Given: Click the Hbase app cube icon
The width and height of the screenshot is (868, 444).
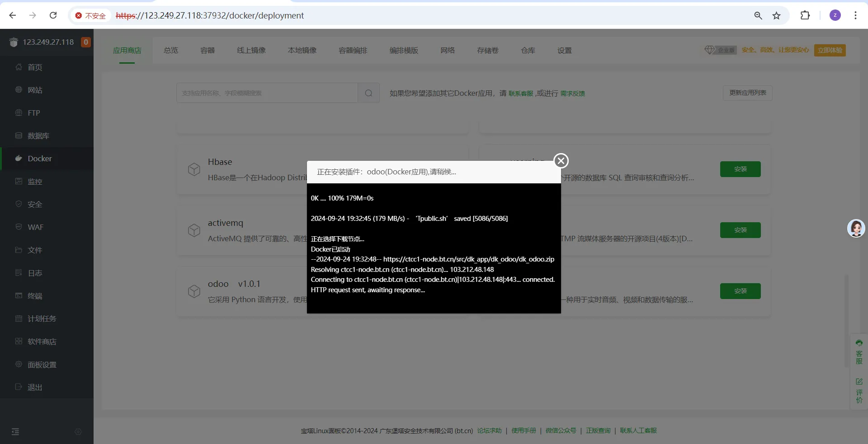Looking at the screenshot, I should (x=194, y=169).
